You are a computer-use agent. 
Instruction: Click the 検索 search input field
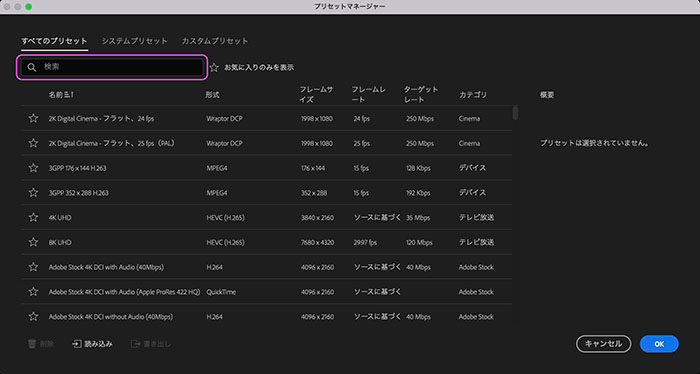point(112,67)
